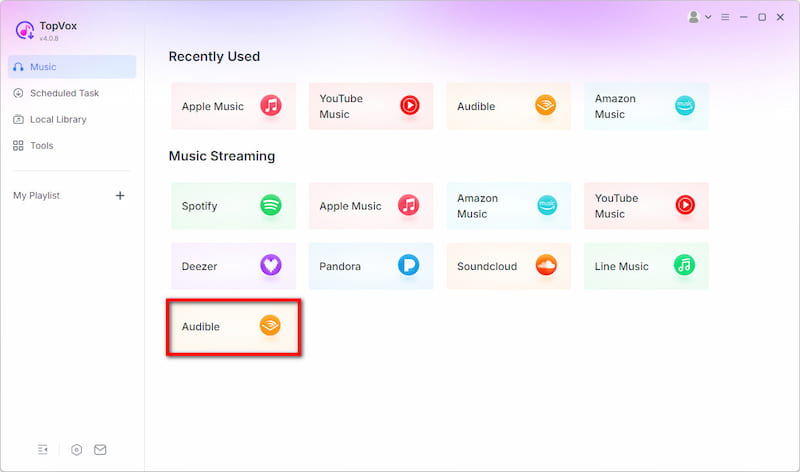Screen dimensions: 800x472
Task: Click Apple Music icon under Music Streaming
Action: point(409,205)
